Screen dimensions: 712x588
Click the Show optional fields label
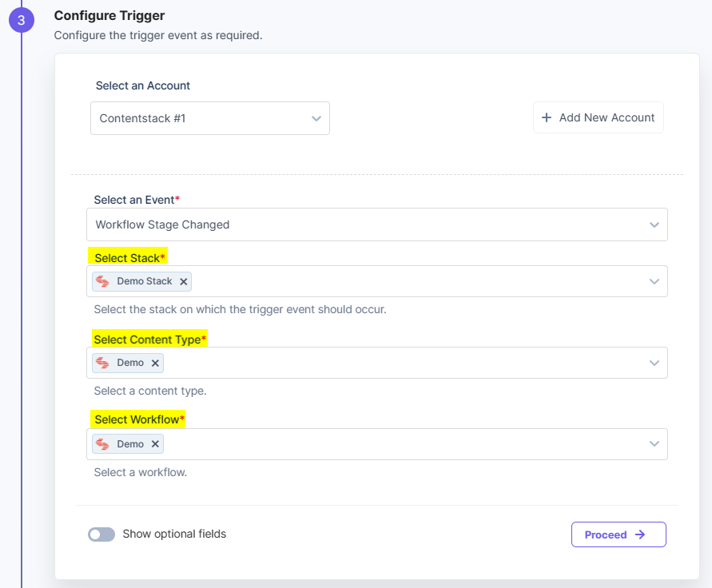174,534
